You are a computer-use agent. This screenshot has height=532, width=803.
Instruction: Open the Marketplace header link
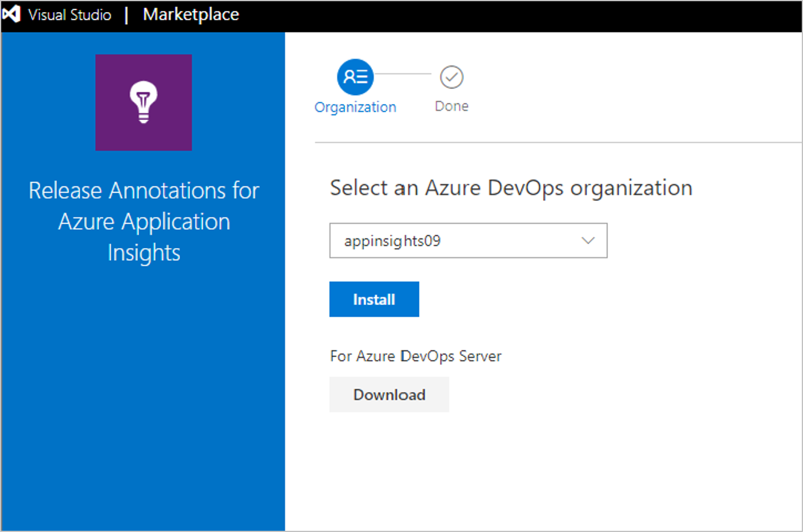[191, 15]
